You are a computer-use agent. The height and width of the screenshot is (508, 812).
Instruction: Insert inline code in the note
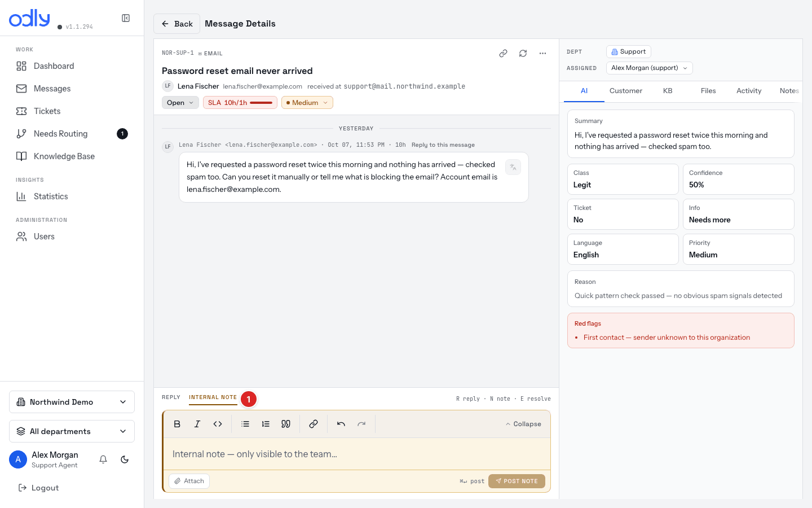(x=218, y=424)
